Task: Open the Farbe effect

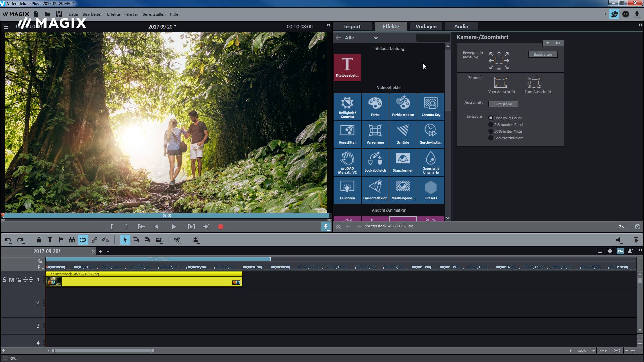Action: (x=375, y=107)
